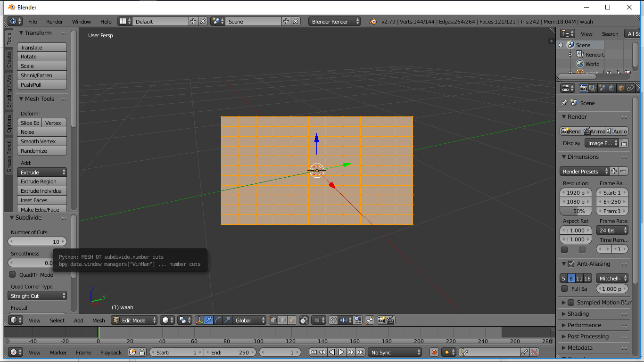Open the 24 fps frame rate dropdown
This screenshot has height=362, width=644.
[x=612, y=230]
